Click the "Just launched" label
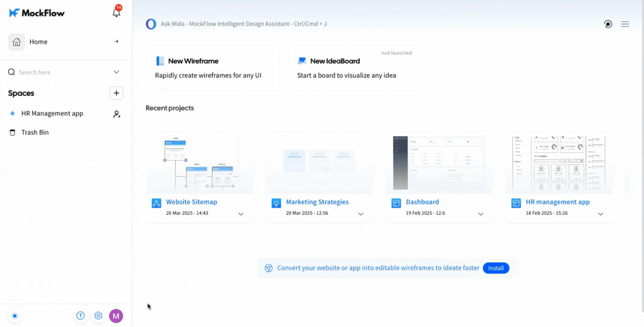 [396, 53]
